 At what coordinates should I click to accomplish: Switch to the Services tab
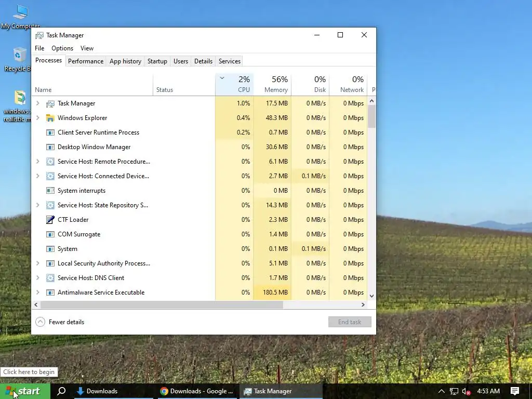[229, 61]
